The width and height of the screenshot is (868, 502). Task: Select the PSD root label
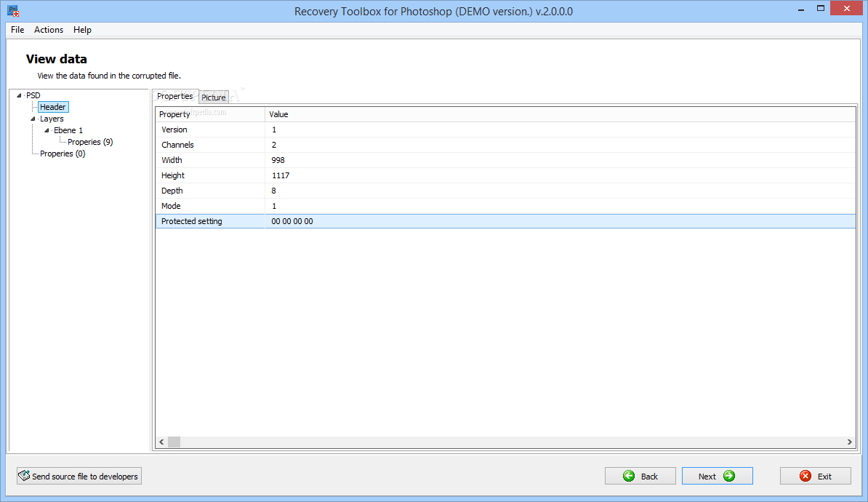point(33,95)
